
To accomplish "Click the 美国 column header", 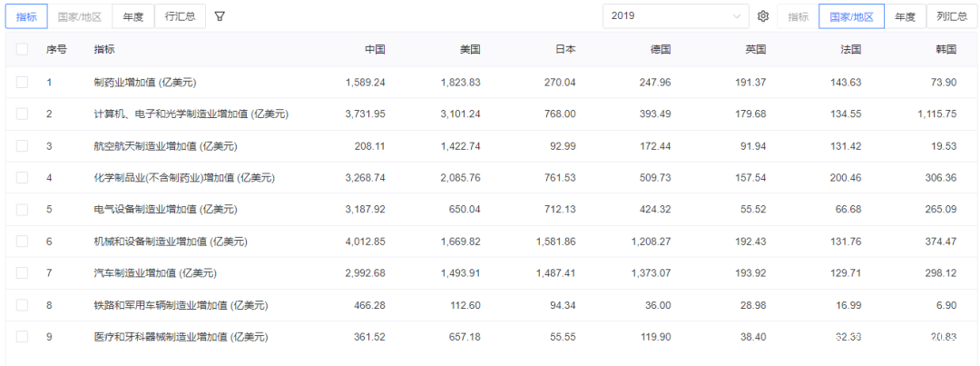I will pos(469,50).
